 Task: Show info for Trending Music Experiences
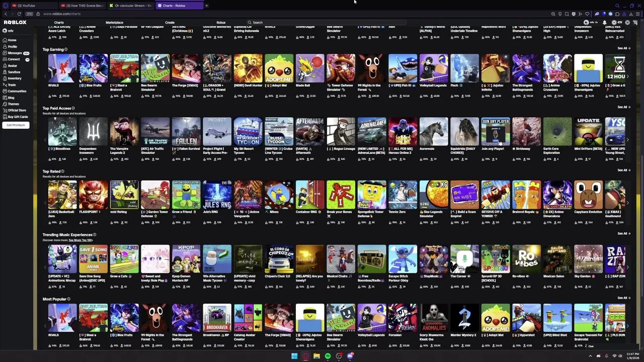pos(95,235)
